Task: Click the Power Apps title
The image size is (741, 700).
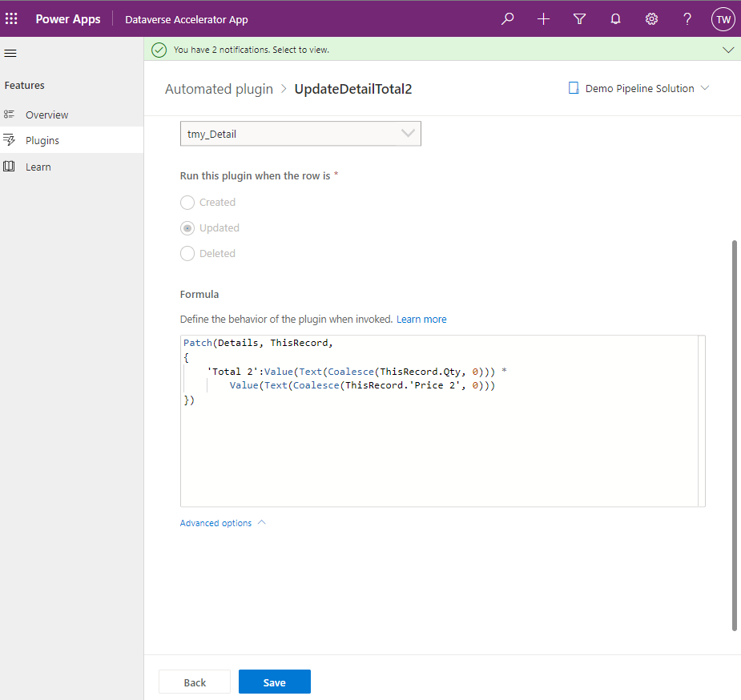Action: (68, 19)
